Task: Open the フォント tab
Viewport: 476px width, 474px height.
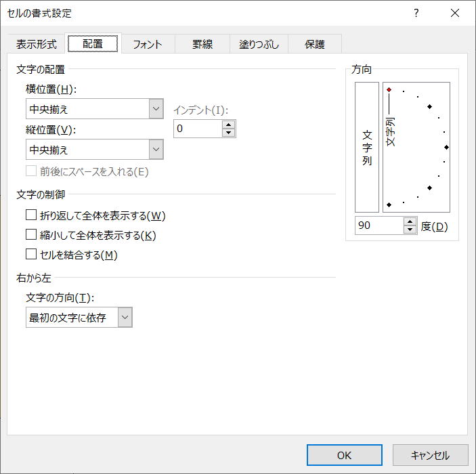Action: pos(148,44)
